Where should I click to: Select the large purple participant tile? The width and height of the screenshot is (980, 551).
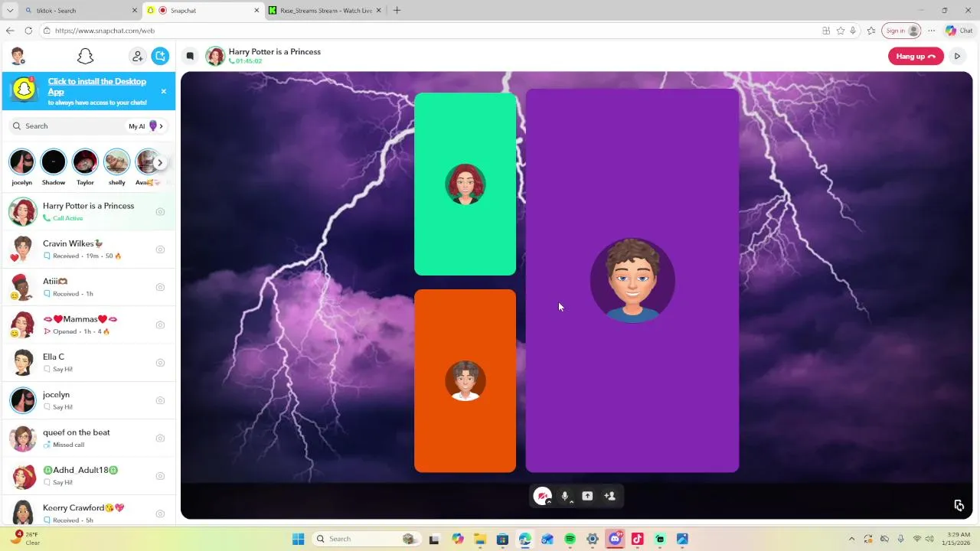pyautogui.click(x=632, y=280)
